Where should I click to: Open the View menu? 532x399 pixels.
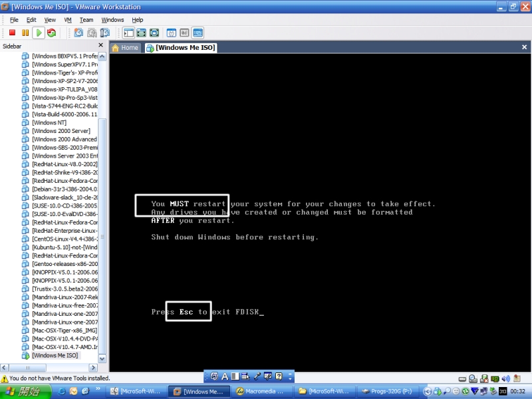50,20
